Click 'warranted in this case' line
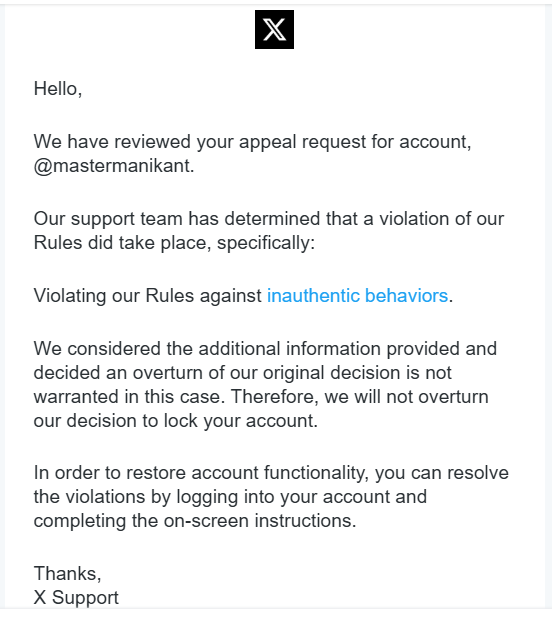 pos(261,396)
